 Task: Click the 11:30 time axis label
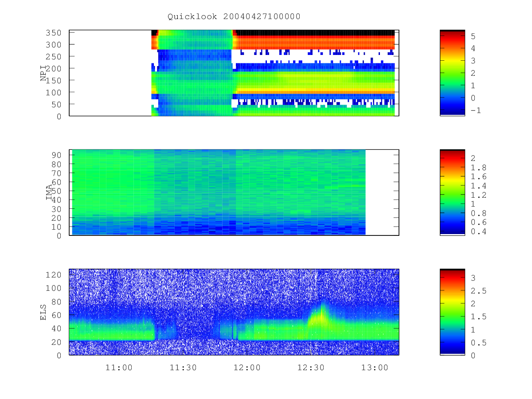point(183,368)
